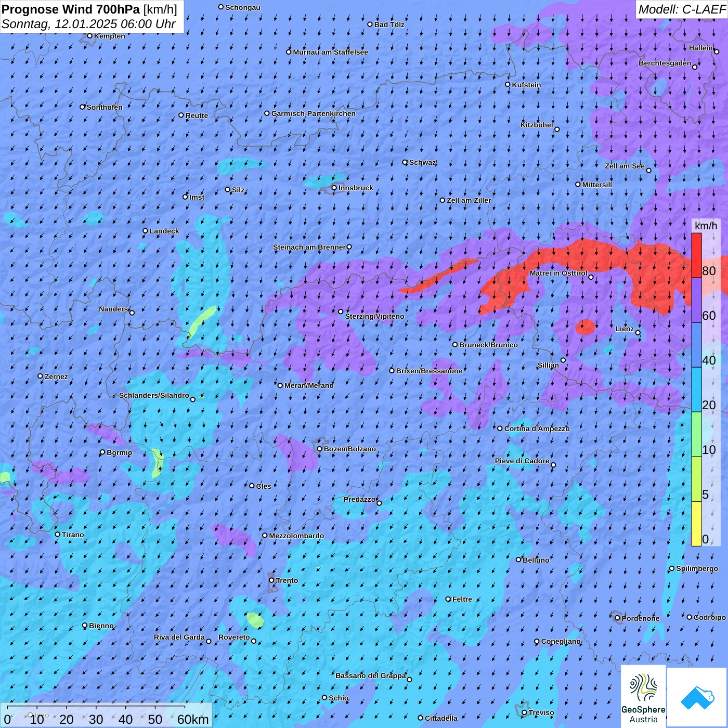Click the GeoSphere Austria logo
728x728 pixels.
pos(643,696)
